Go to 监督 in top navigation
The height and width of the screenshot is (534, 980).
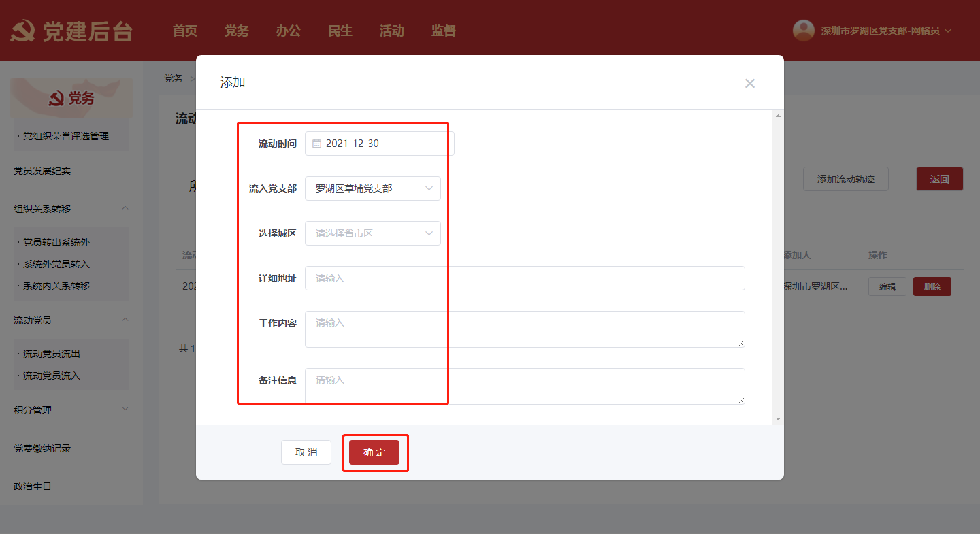(443, 31)
